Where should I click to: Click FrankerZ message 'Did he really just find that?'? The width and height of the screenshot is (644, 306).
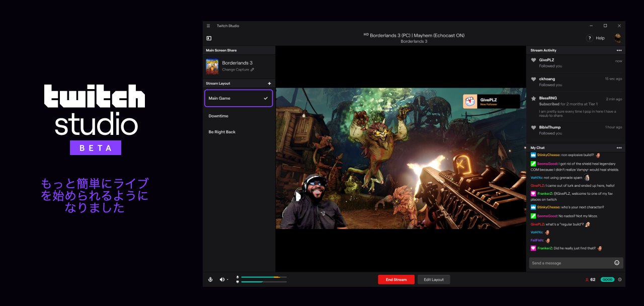point(567,248)
